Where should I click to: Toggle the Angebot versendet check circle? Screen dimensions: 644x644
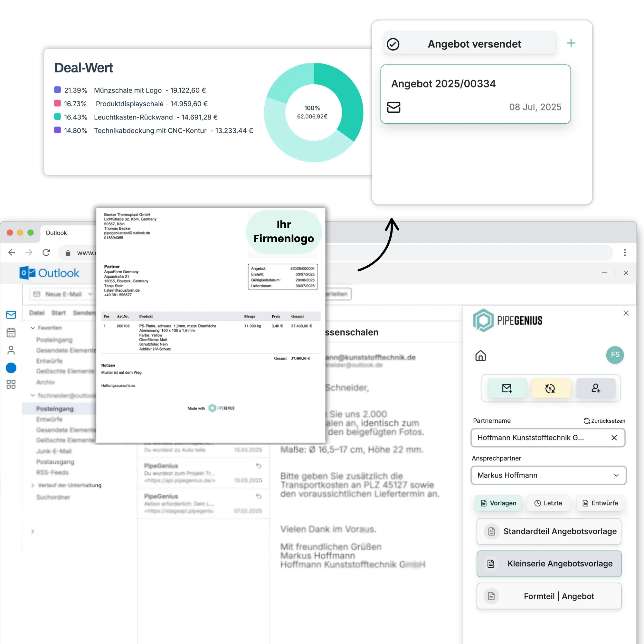[x=393, y=44]
